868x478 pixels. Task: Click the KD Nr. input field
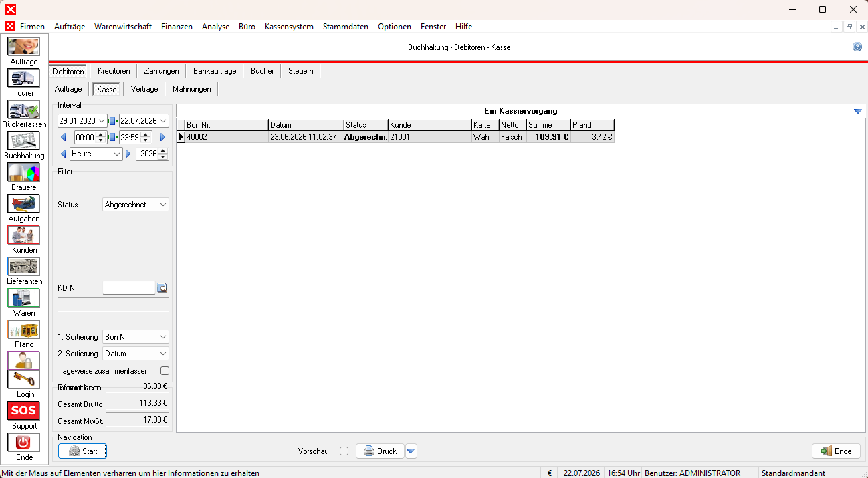pyautogui.click(x=129, y=288)
